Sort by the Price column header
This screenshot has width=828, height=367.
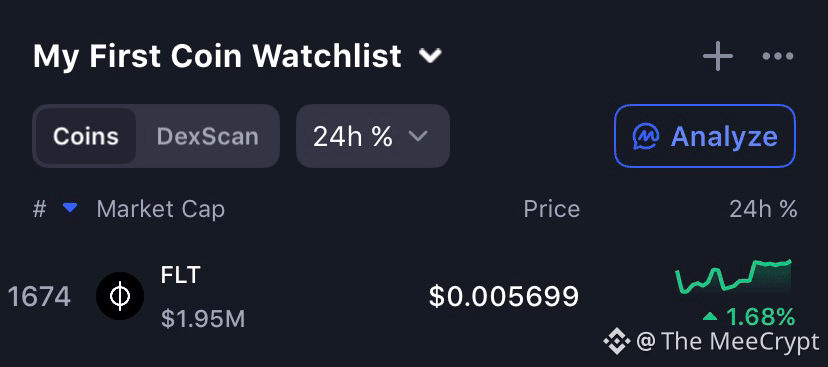(551, 209)
